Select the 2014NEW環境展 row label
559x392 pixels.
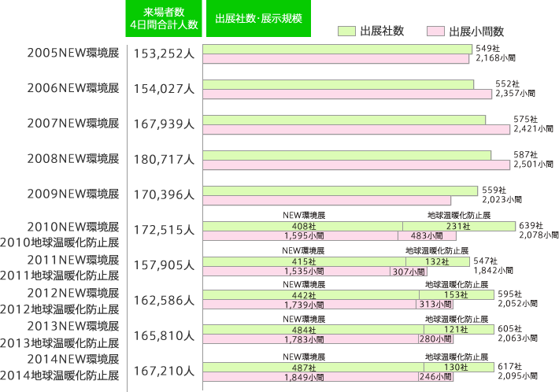[73, 359]
